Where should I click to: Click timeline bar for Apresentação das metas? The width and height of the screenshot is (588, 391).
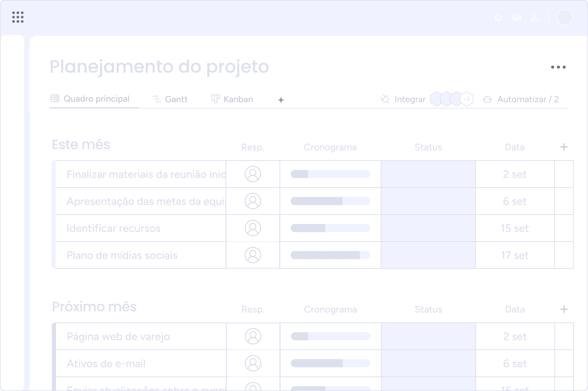point(330,201)
